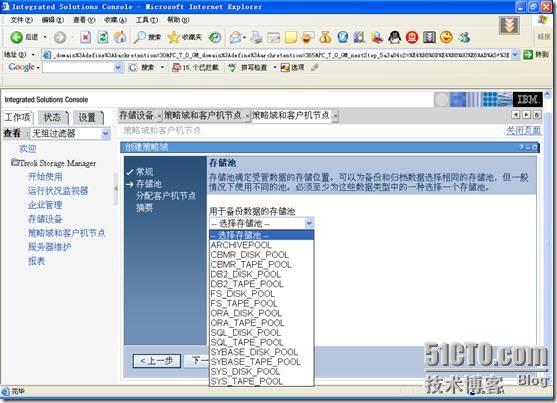Image resolution: width=557 pixels, height=403 pixels.
Task: Select DB2_TAPE_POOL option
Action: tap(261, 284)
